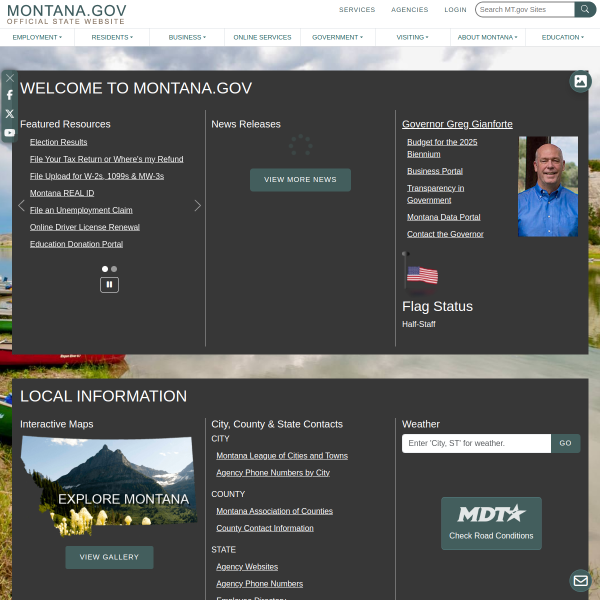600x600 pixels.
Task: Open Montana League of Cities and Towns
Action: tap(282, 456)
